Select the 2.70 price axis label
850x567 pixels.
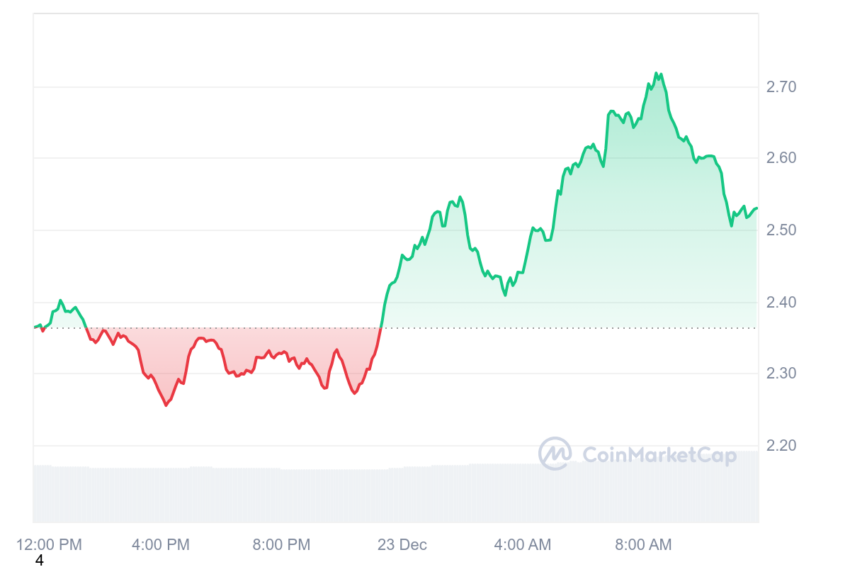pyautogui.click(x=781, y=87)
